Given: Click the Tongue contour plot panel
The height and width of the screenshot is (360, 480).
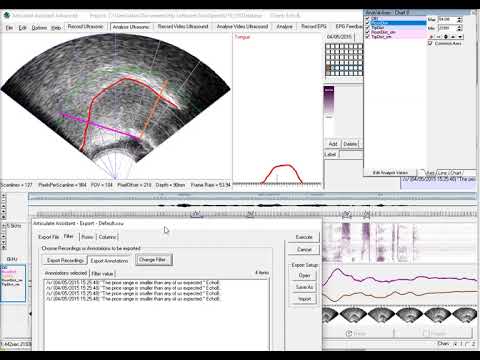Looking at the screenshot, I should coord(277,108).
